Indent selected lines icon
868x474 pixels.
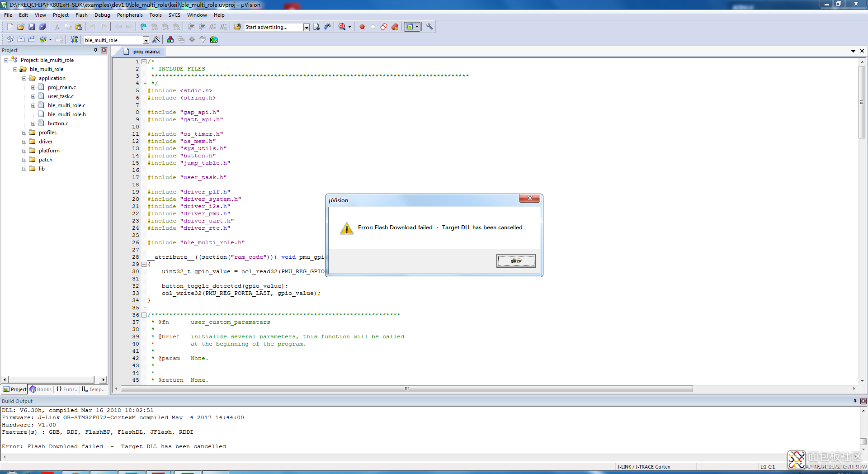click(191, 27)
